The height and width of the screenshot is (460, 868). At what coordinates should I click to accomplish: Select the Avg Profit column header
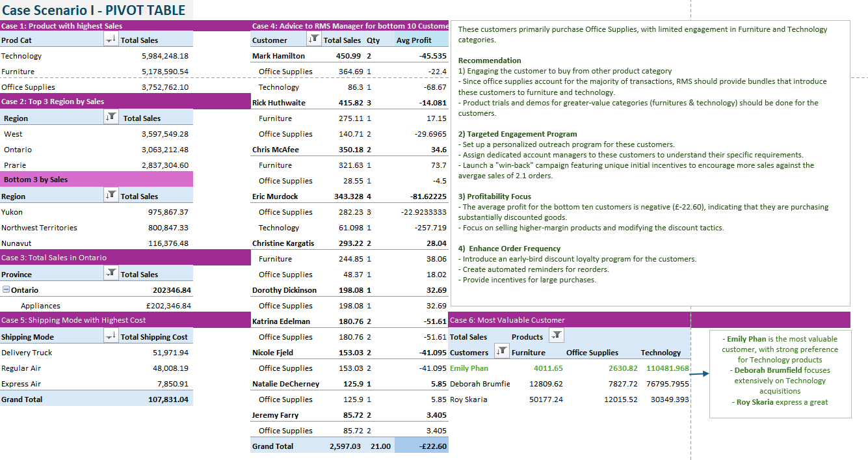tap(414, 40)
